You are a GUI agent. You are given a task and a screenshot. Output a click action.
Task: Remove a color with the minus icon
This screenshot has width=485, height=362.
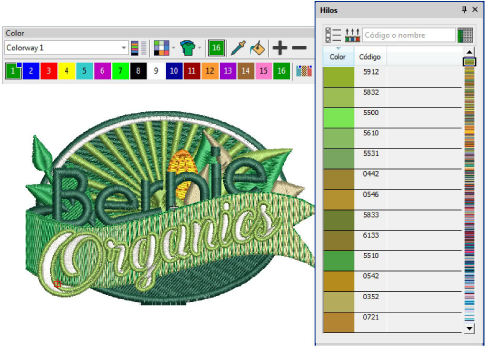tap(299, 48)
